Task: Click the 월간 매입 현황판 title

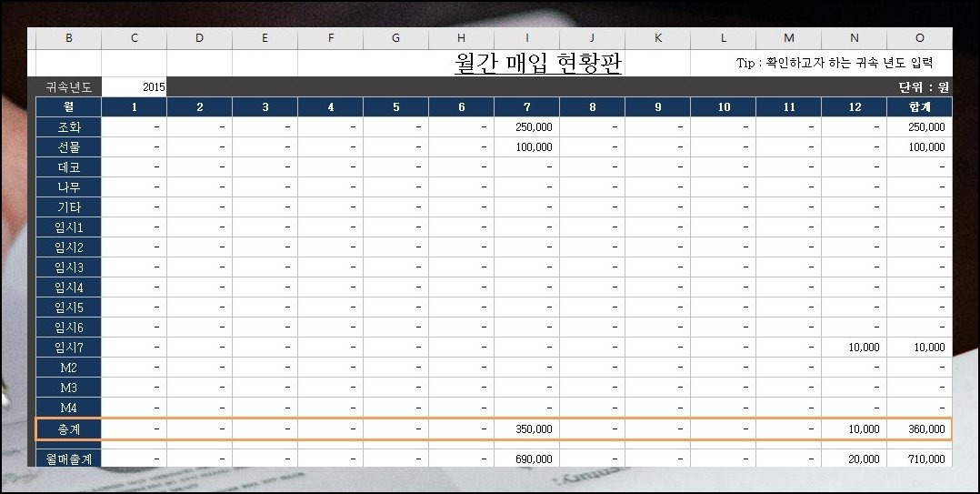Action: click(538, 63)
